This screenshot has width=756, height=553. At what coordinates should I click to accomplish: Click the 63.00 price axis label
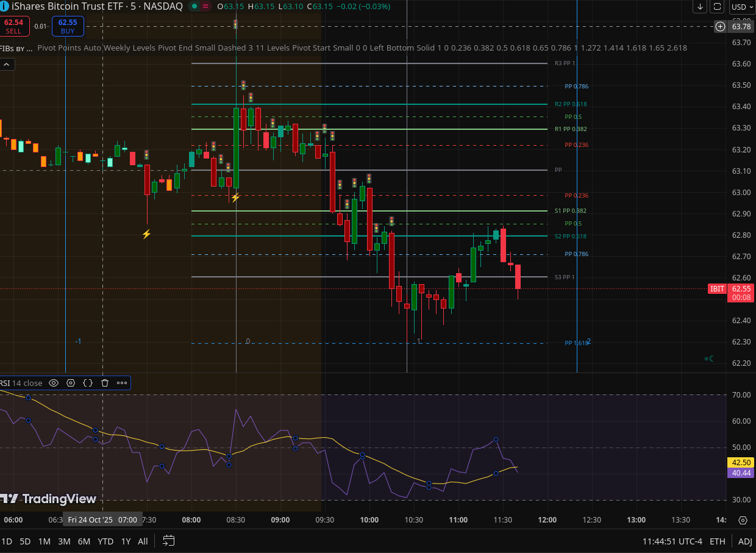tap(741, 192)
